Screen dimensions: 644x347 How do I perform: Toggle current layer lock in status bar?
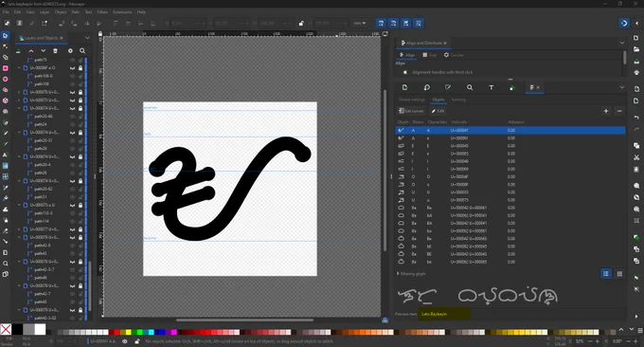[136, 341]
